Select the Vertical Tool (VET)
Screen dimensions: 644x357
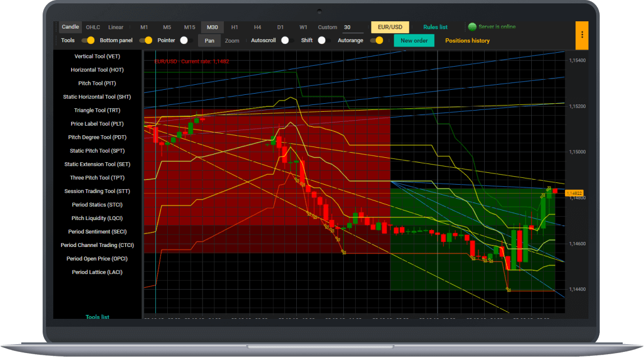point(96,56)
